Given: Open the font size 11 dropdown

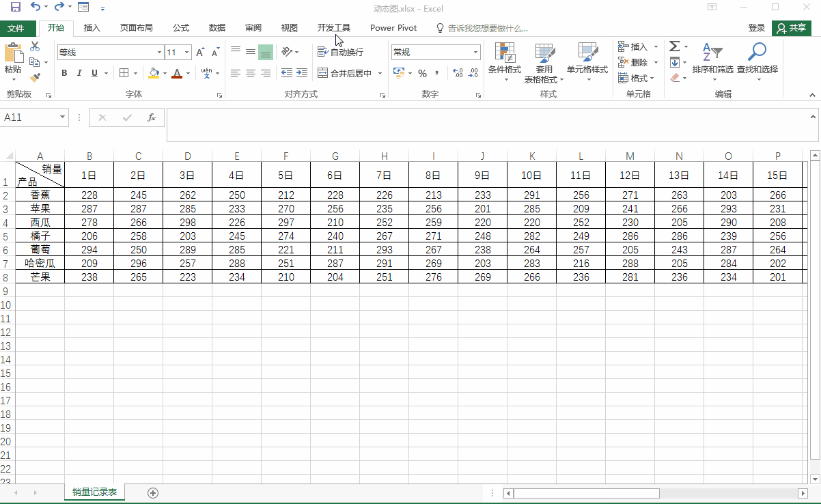Looking at the screenshot, I should pos(187,53).
